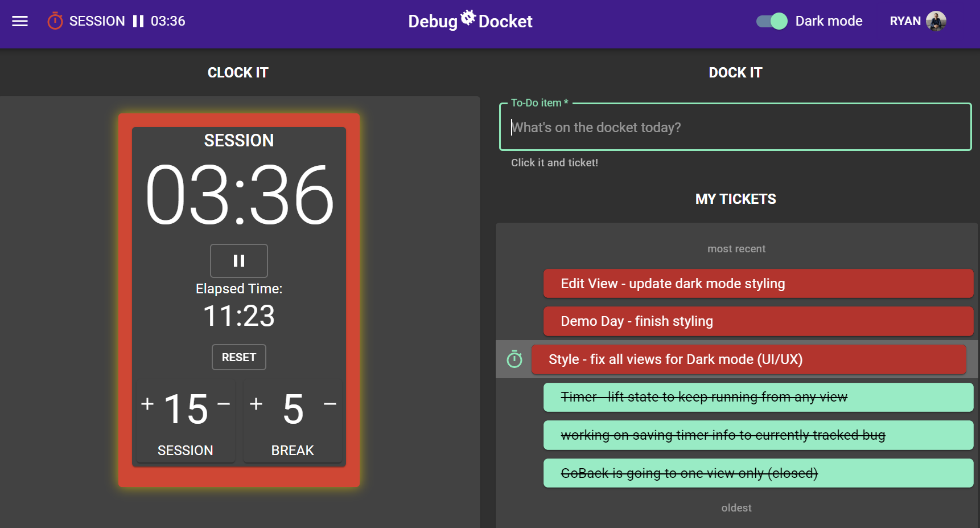Viewport: 980px width, 528px height.
Task: Open ticket Style - fix all views for Dark mode
Action: click(x=748, y=359)
